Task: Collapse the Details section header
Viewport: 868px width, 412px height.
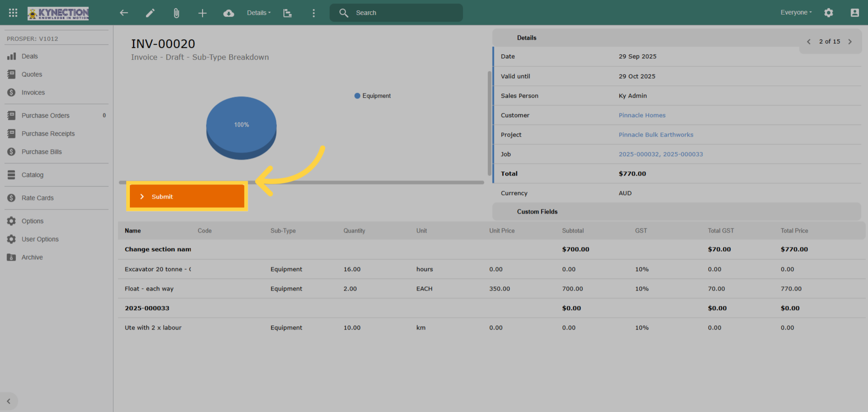Action: pyautogui.click(x=646, y=38)
